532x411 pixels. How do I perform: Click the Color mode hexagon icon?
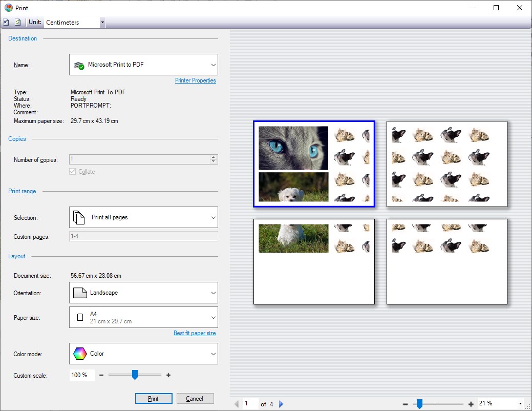79,354
